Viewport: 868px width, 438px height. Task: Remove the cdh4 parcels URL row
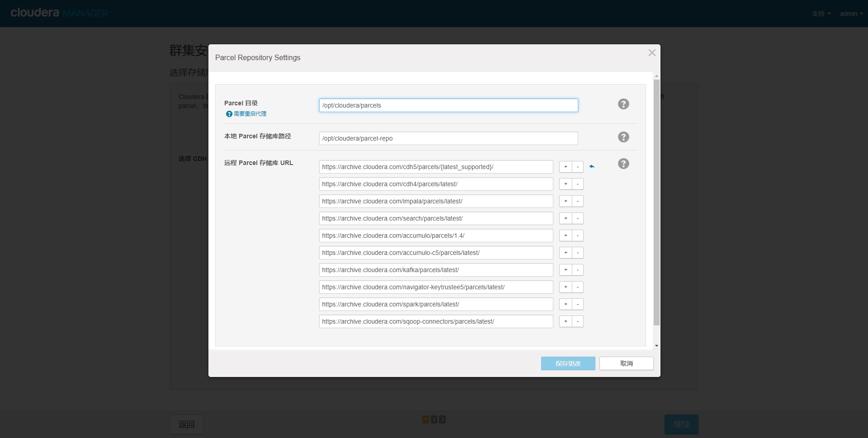[578, 184]
